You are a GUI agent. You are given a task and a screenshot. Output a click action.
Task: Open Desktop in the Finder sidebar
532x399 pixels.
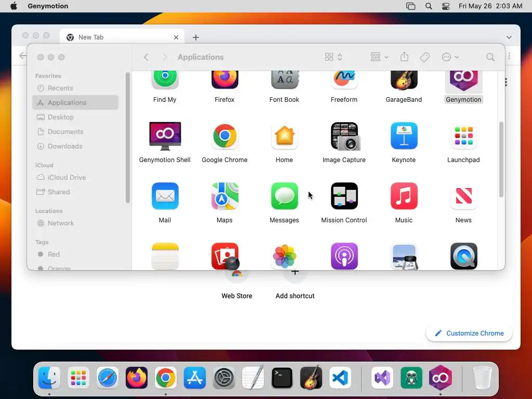(75, 117)
